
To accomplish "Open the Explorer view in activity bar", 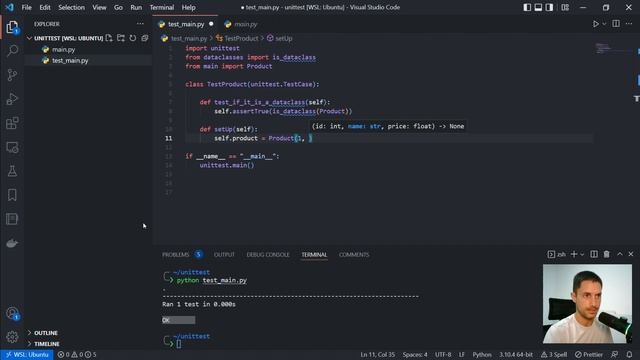I will click(12, 27).
